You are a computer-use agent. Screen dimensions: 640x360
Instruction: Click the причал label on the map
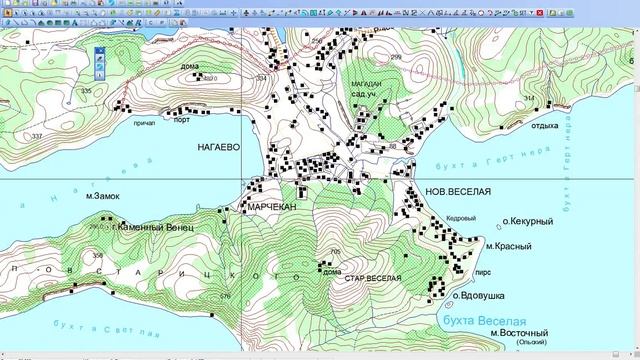[144, 123]
